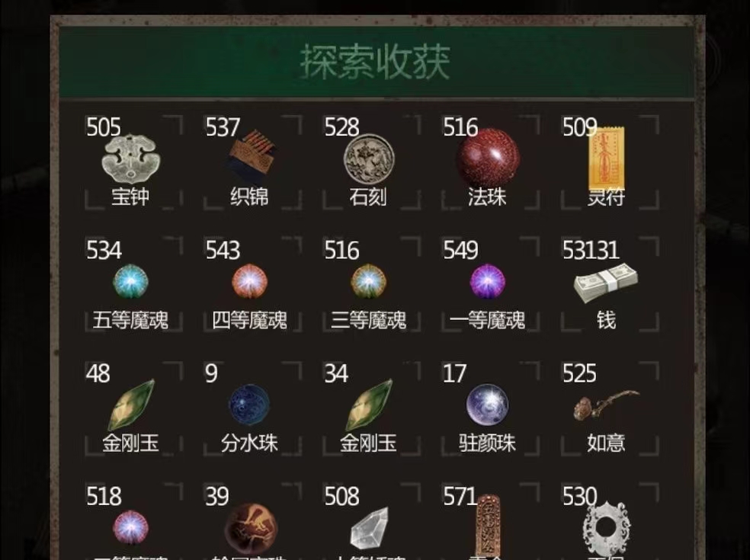Select the yellow 灵符 talisman icon
The height and width of the screenshot is (560, 750).
pos(606,158)
